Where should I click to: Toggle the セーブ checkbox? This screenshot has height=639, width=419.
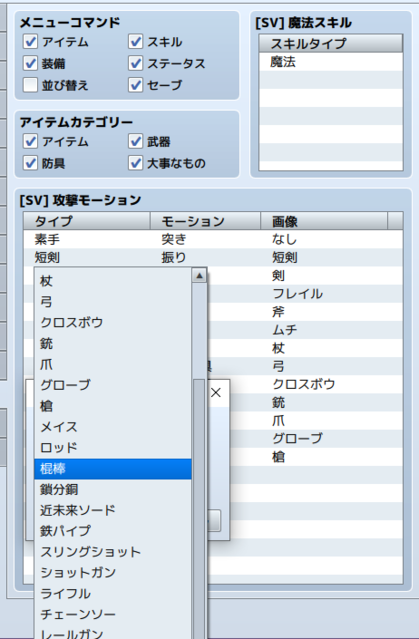135,85
